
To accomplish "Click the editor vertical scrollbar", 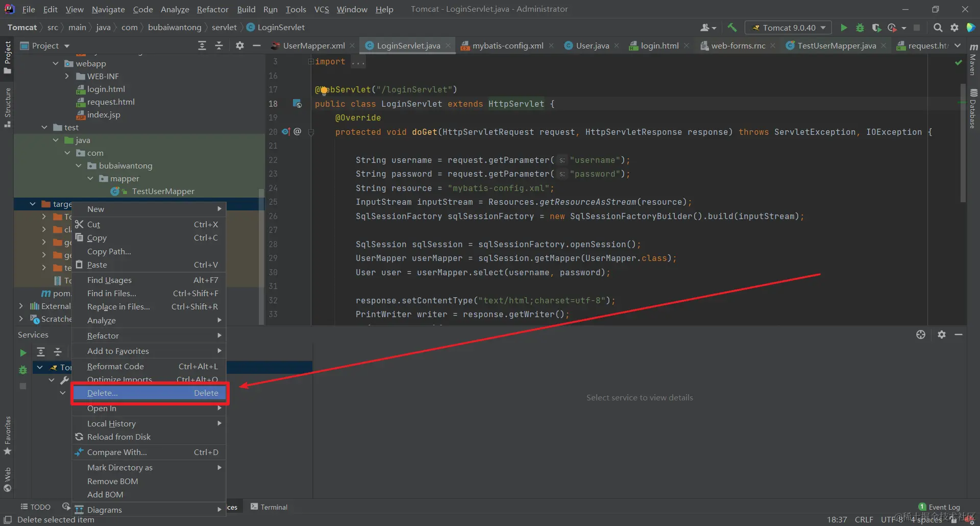I will pos(963,143).
